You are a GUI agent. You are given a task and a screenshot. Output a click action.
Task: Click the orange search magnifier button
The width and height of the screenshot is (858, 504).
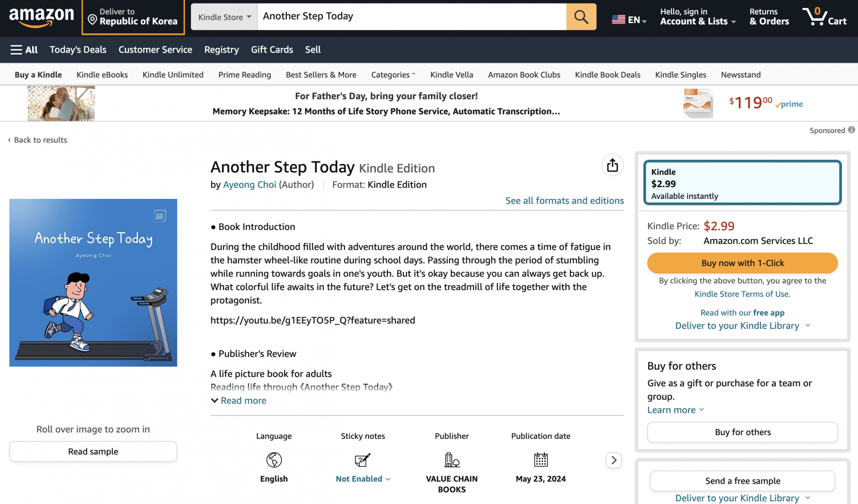click(581, 17)
